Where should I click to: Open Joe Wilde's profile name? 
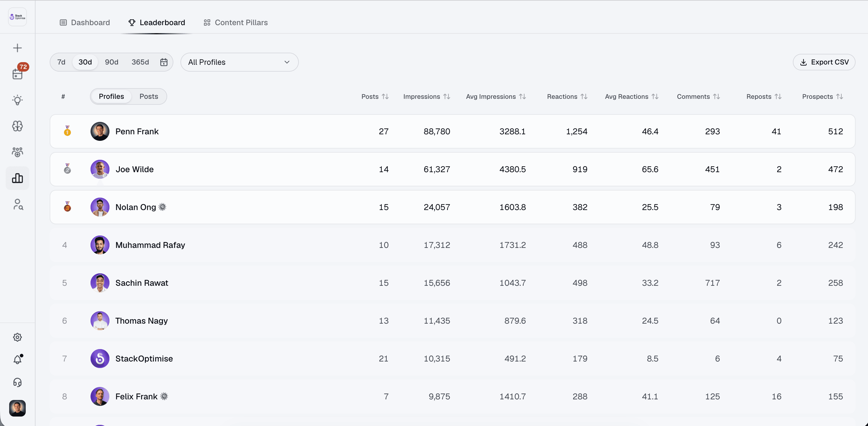(x=134, y=169)
